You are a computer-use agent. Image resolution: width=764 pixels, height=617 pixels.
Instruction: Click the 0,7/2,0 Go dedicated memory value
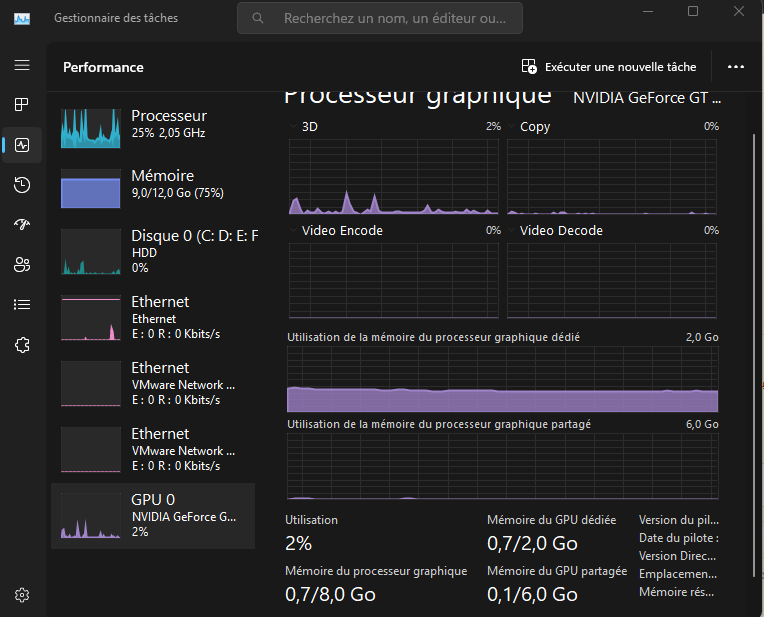(x=533, y=543)
